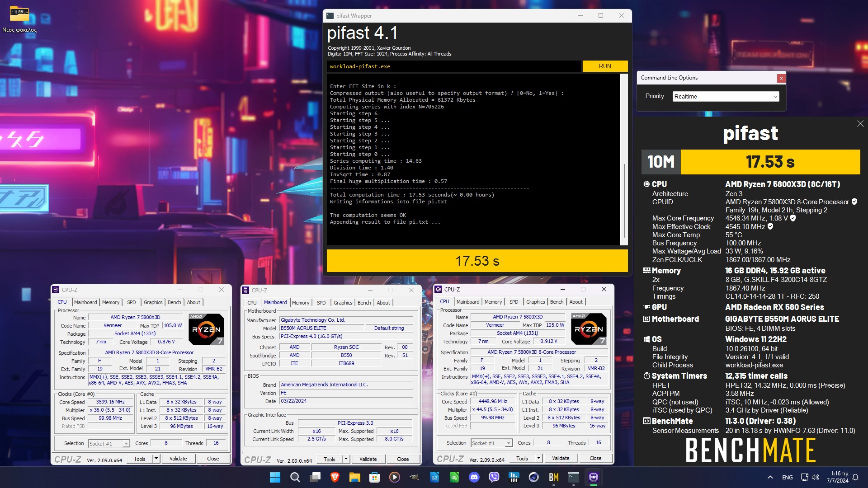Click Validate in the left CPU-Z window
868x488 pixels.
(x=178, y=459)
